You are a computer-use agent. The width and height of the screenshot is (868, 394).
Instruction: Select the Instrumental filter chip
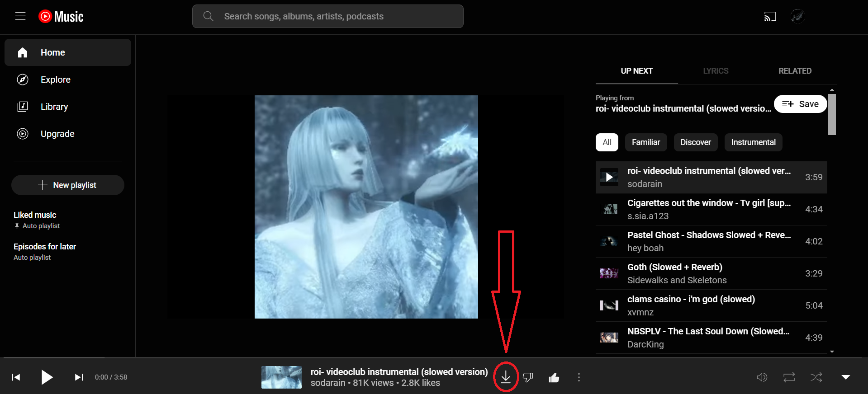[x=753, y=142]
